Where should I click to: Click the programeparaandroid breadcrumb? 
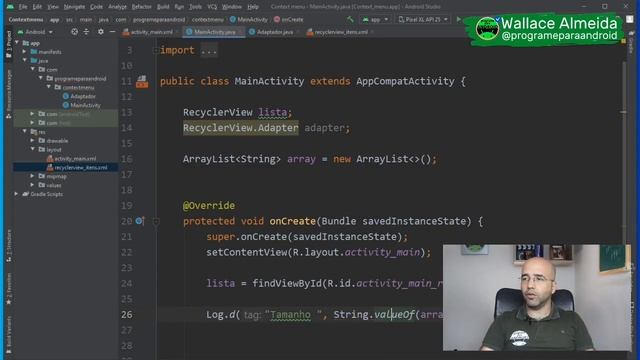click(x=159, y=19)
